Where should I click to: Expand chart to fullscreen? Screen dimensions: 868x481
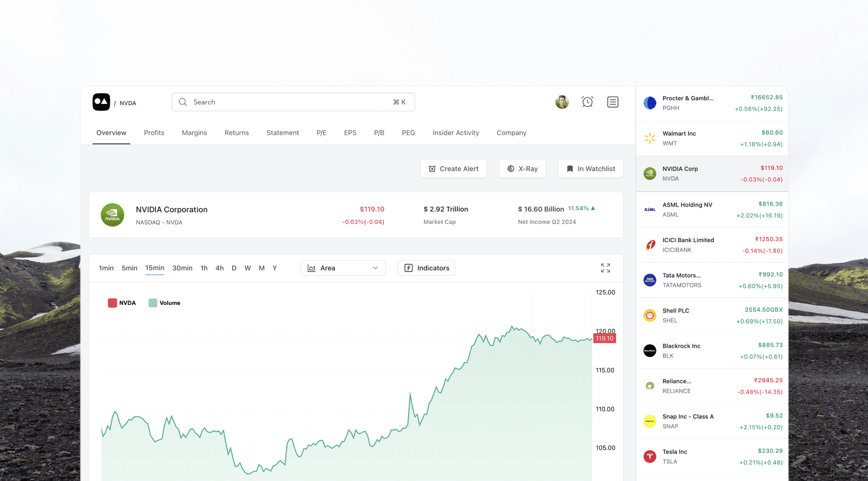(x=605, y=268)
